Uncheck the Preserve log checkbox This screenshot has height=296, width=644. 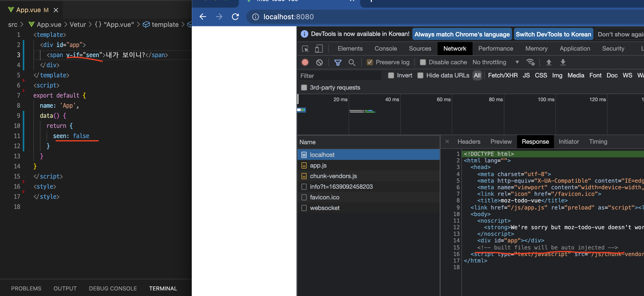370,62
